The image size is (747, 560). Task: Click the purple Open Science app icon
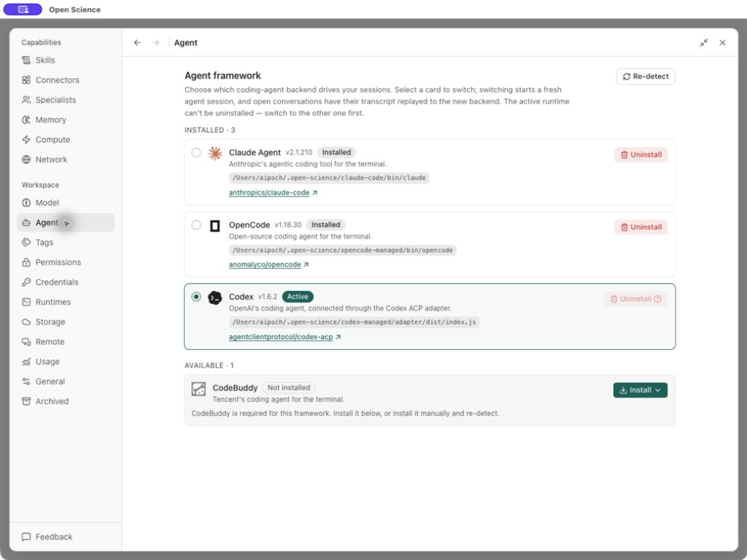[23, 9]
